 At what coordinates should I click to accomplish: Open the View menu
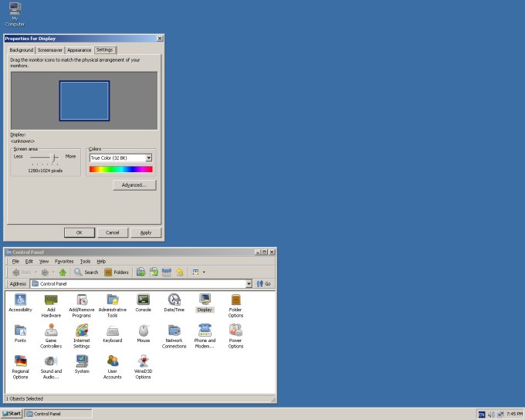coord(44,261)
